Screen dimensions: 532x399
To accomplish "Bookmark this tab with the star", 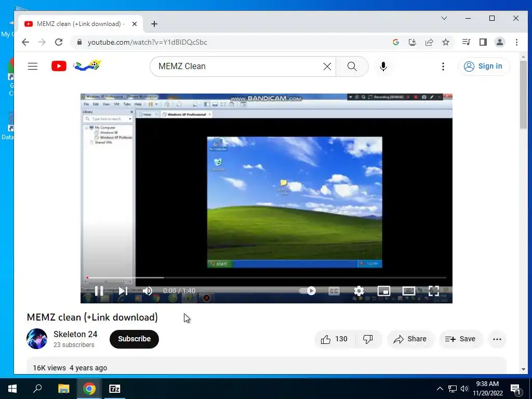I will 446,42.
